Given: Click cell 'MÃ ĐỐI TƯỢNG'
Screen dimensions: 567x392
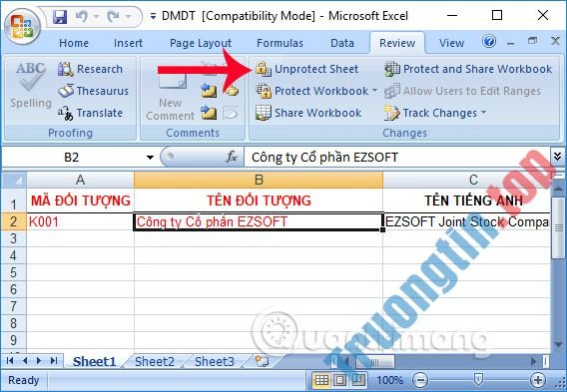Looking at the screenshot, I should tap(80, 200).
